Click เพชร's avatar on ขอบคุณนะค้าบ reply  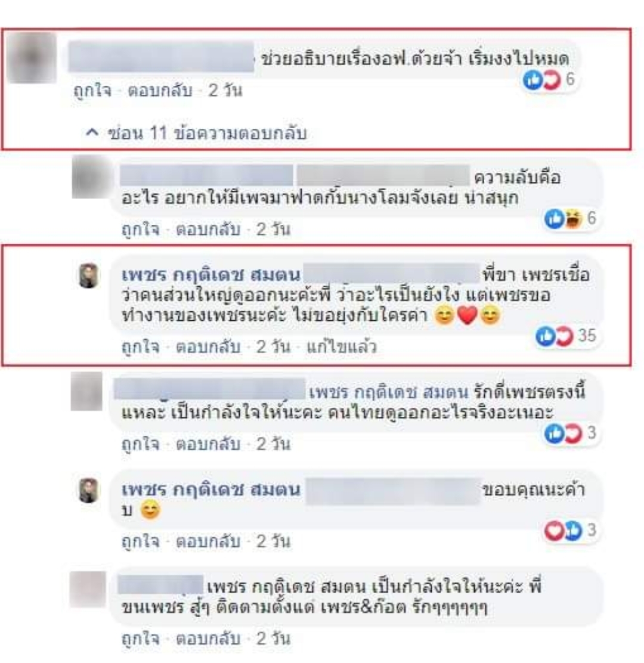(x=89, y=491)
